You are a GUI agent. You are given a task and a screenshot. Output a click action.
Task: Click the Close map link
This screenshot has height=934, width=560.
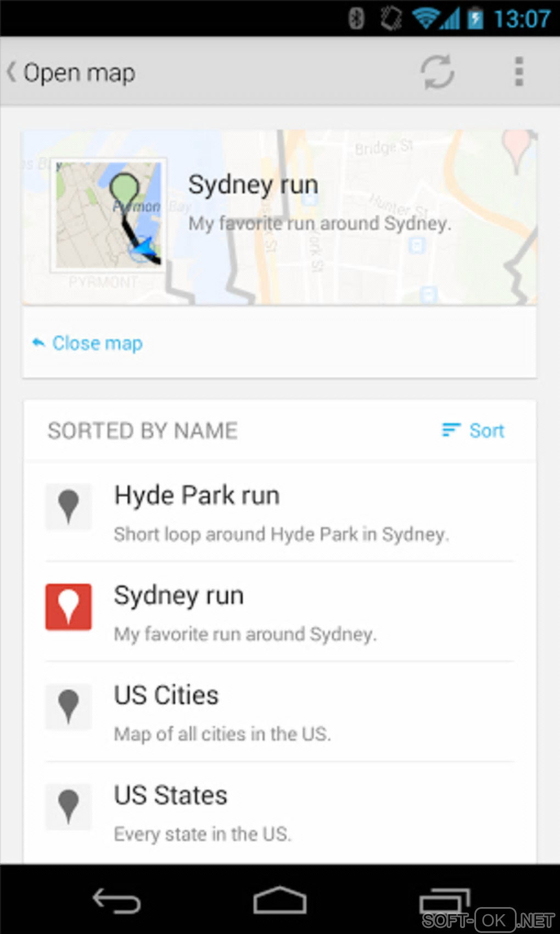(97, 343)
